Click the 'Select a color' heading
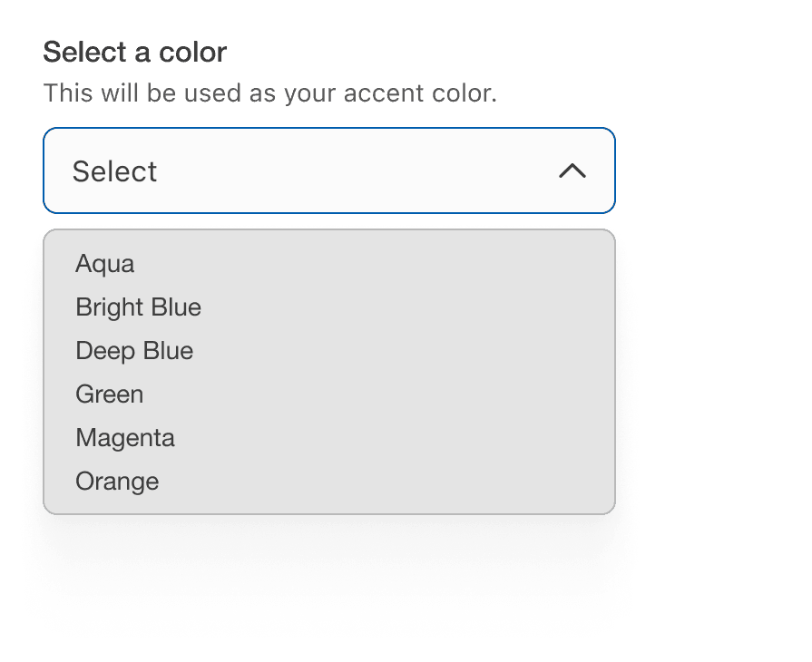812x662 pixels. click(x=136, y=53)
